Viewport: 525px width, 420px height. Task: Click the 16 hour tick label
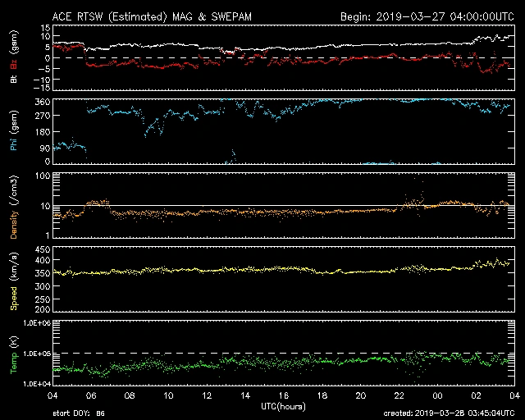284,396
